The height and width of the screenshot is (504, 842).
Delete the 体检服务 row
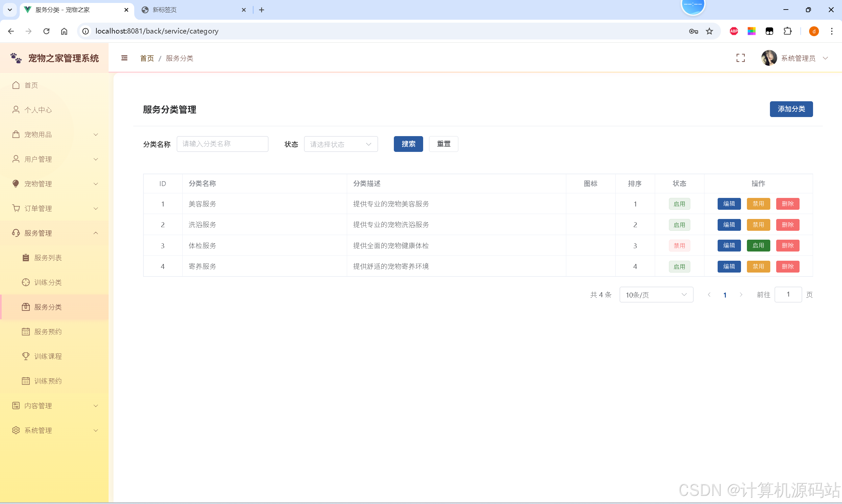pos(788,246)
